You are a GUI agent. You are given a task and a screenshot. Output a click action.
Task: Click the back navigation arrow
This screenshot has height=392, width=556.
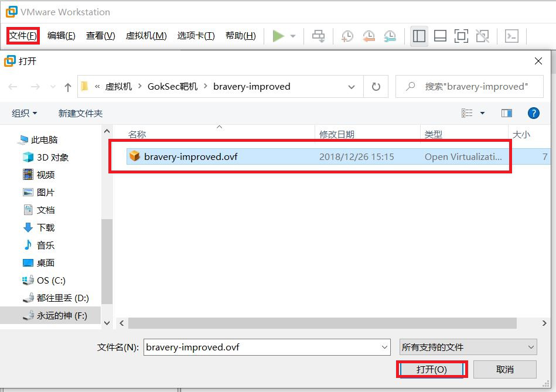coord(13,87)
